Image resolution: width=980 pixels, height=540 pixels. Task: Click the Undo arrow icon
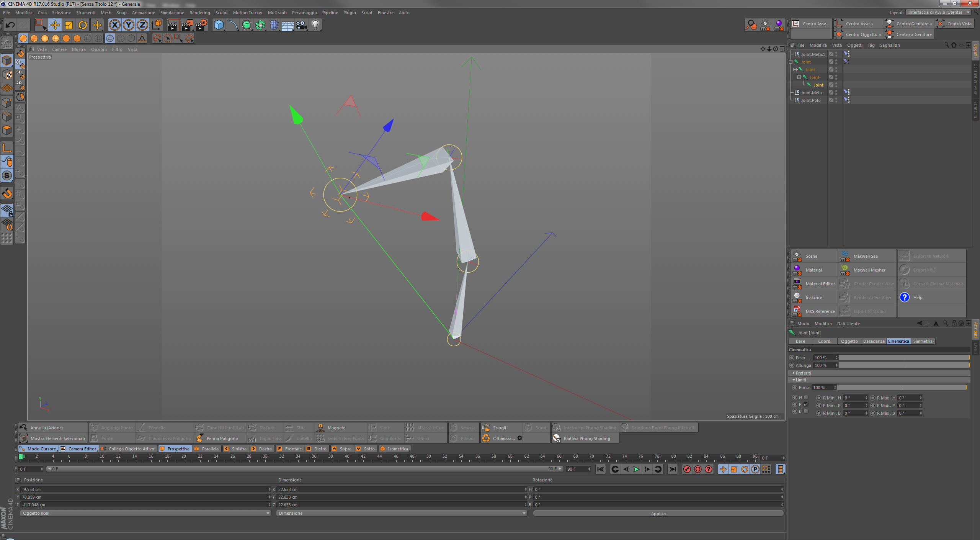(x=10, y=25)
